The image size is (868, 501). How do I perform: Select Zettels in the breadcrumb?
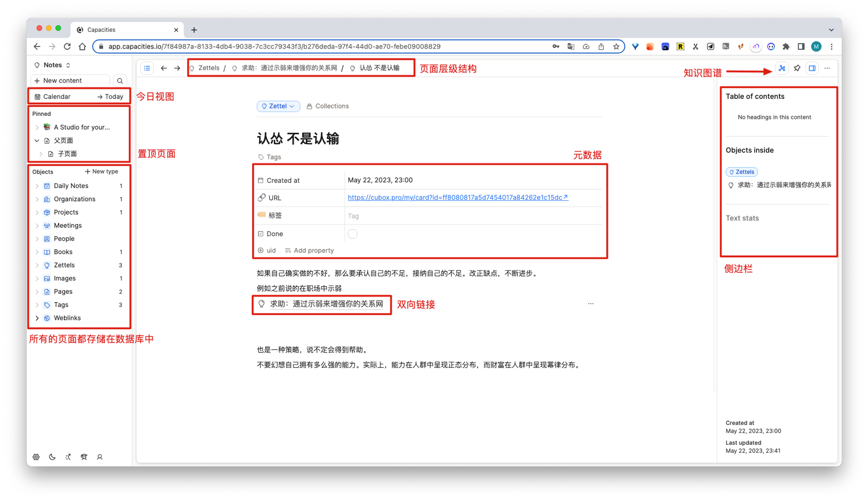click(209, 68)
